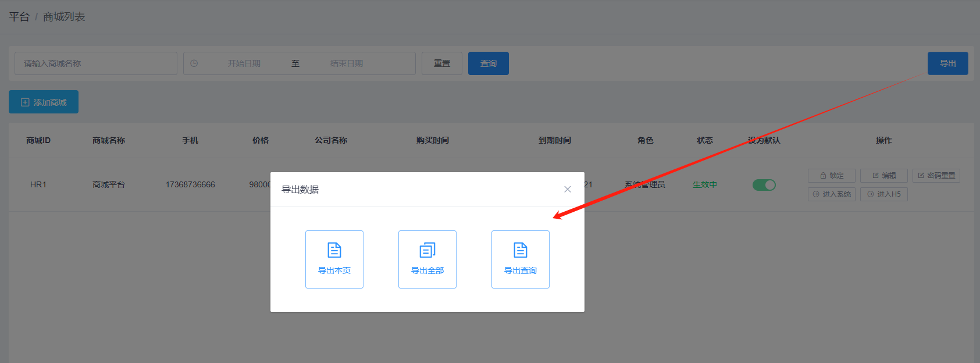Image resolution: width=980 pixels, height=363 pixels.
Task: Click the 导出 button at top right
Action: pos(947,63)
